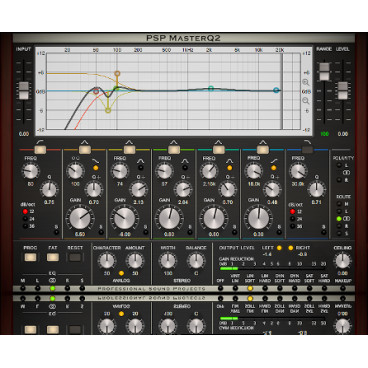Zoom out on the EQ graph
The height and width of the screenshot is (368, 368).
pyautogui.click(x=306, y=101)
